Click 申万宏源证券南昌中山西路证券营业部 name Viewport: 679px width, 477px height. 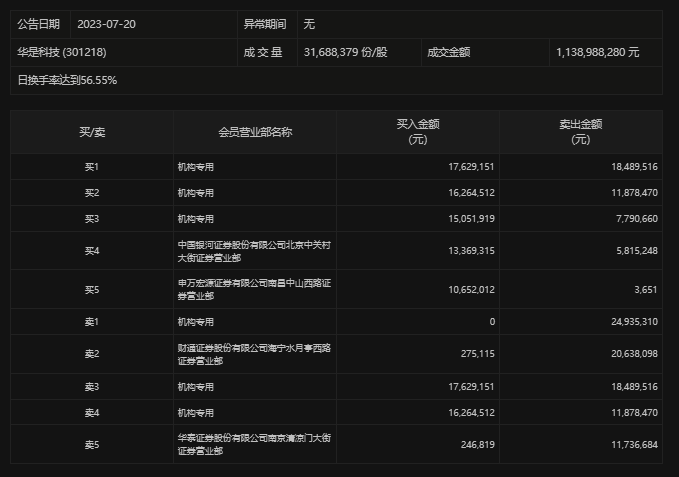[x=254, y=290]
